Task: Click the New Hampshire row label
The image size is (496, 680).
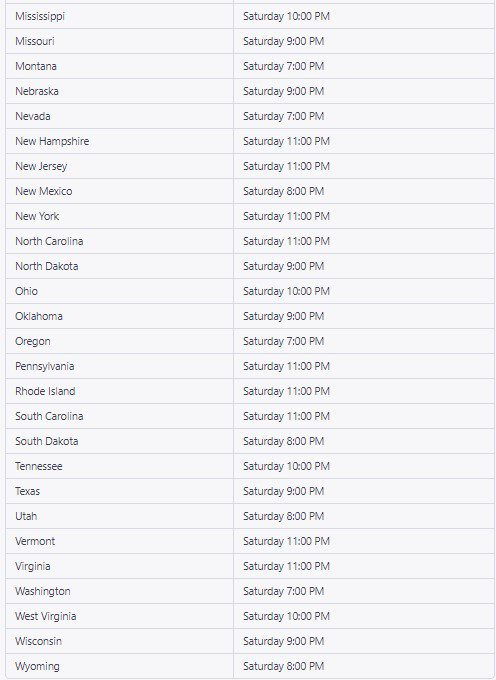Action: (x=52, y=141)
